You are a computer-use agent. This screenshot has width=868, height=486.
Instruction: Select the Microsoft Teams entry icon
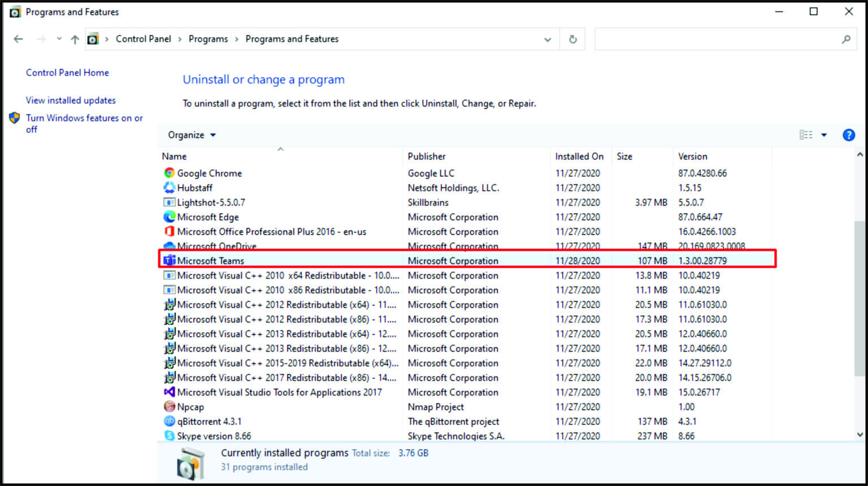[x=169, y=261]
